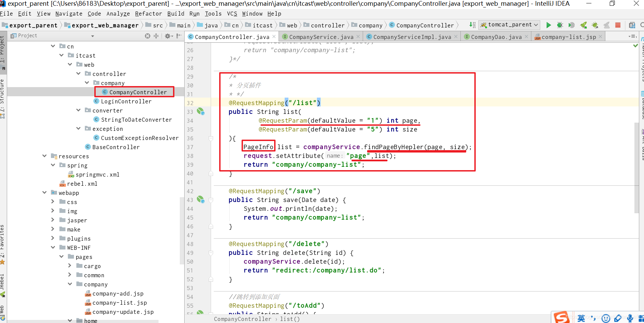The image size is (644, 323).
Task: Open the Refactor menu
Action: pos(148,14)
